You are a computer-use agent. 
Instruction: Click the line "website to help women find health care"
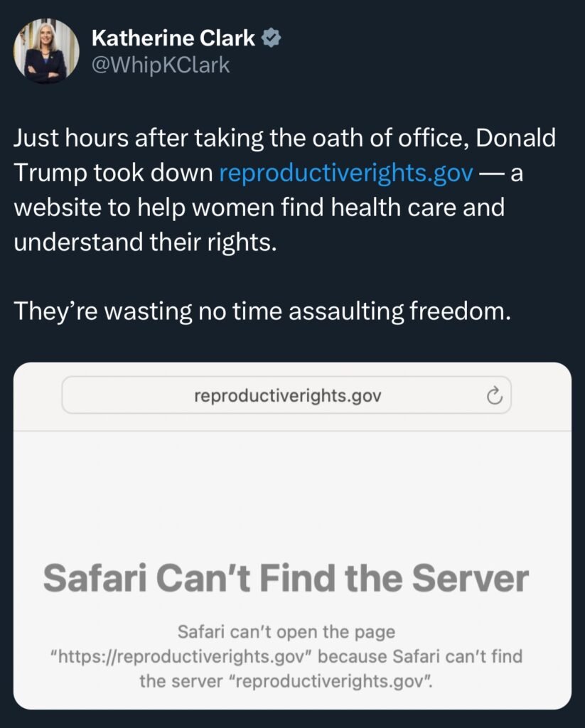click(259, 207)
